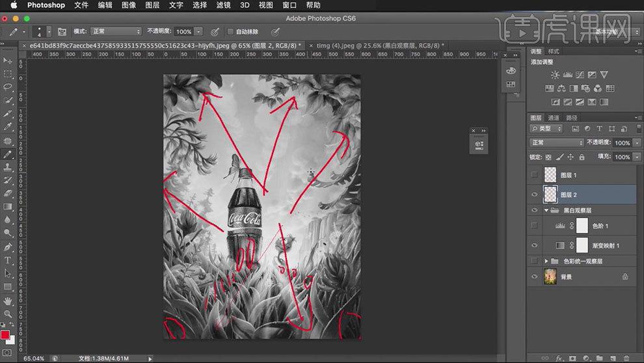
Task: Add a Color Balance adjustment
Action: [561, 88]
